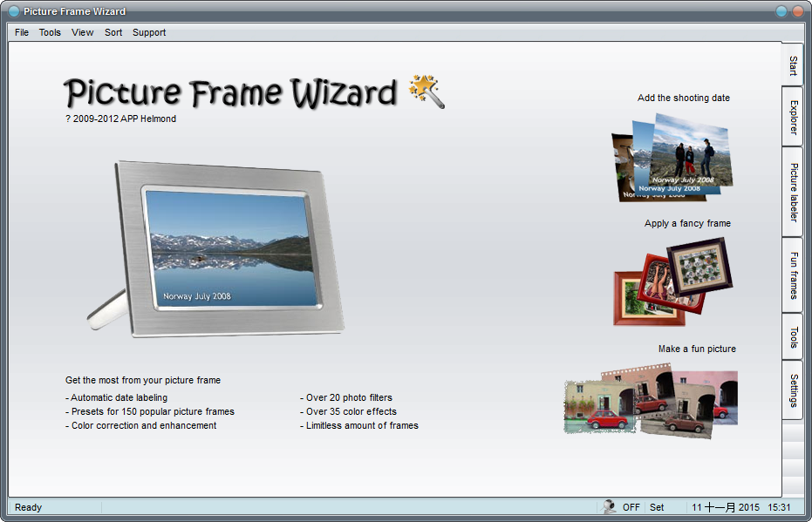
Task: Open the Tools menu
Action: [x=50, y=32]
